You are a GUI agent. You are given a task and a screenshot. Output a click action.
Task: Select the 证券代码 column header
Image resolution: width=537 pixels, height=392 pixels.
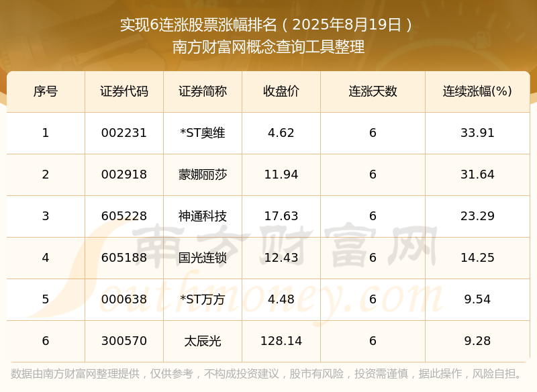(124, 91)
